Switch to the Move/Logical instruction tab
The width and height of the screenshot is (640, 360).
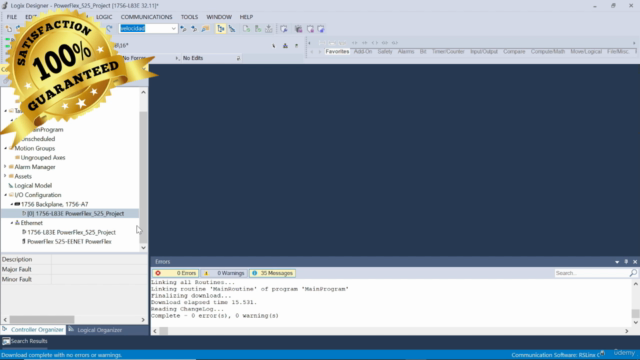click(x=586, y=52)
